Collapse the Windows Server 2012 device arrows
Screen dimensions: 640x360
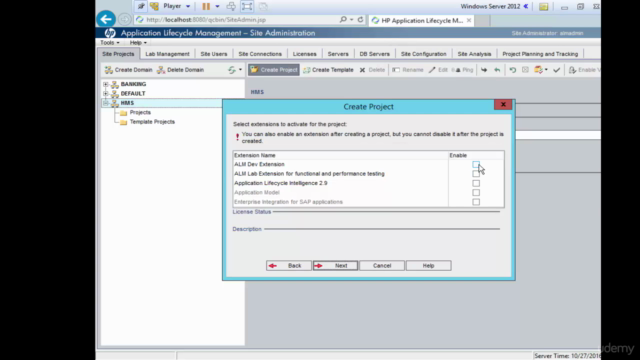coord(526,6)
